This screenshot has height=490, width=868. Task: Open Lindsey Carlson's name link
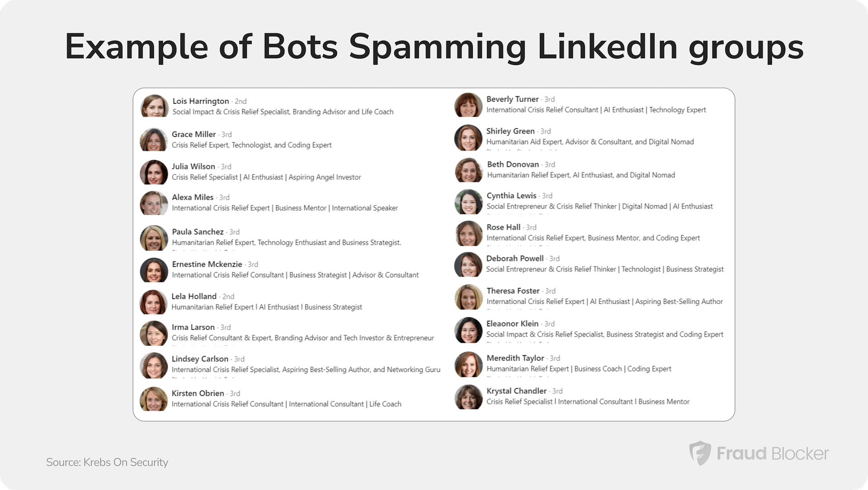(200, 359)
